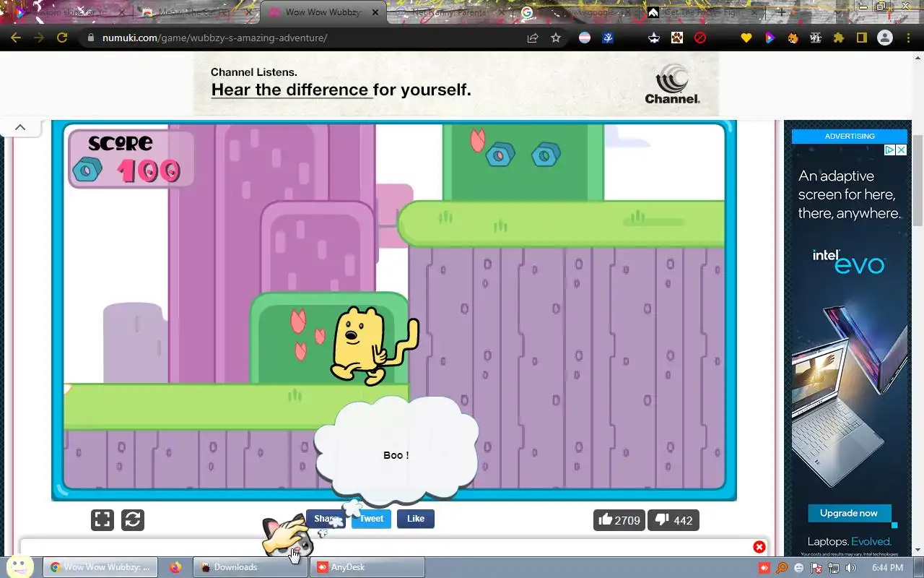Click the thumbs down button with 442 votes
924x578 pixels.
pos(674,520)
